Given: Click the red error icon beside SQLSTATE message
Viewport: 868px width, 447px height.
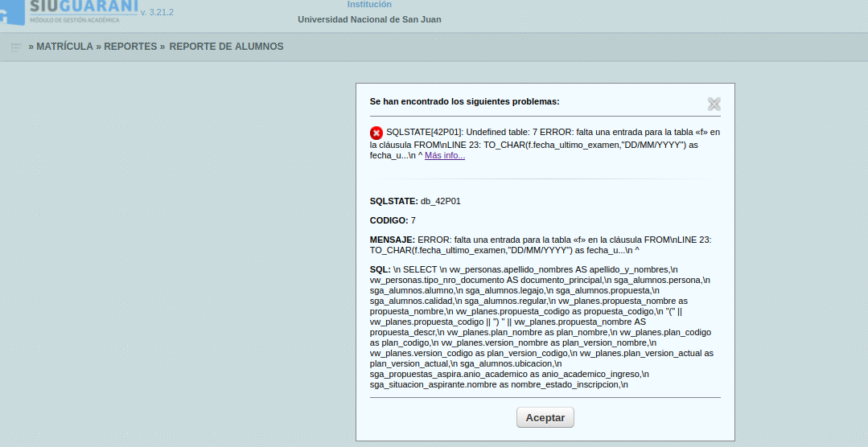Looking at the screenshot, I should [x=376, y=133].
